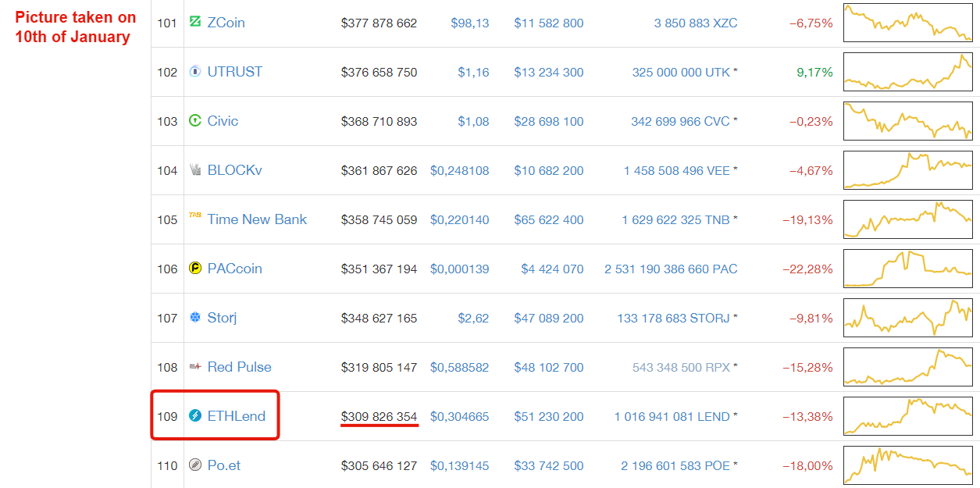Click Civic volume $28 698 100
Screen dimensions: 980x488
coord(549,122)
